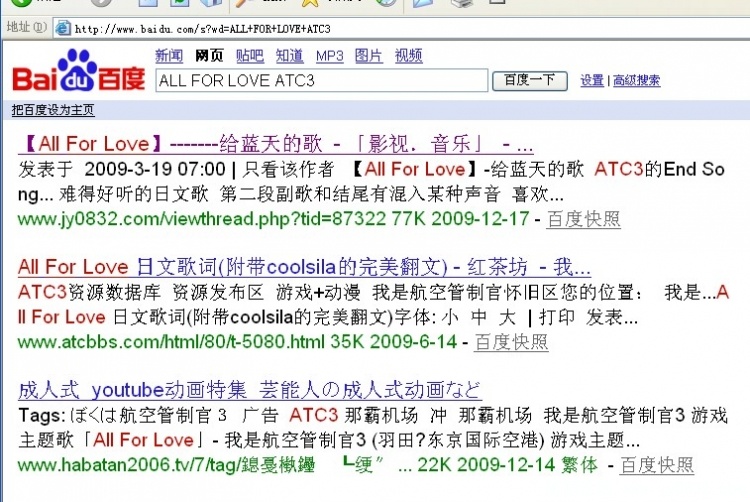Click the IE page icon in the address bar
Image resolution: width=750 pixels, height=502 pixels.
point(63,28)
